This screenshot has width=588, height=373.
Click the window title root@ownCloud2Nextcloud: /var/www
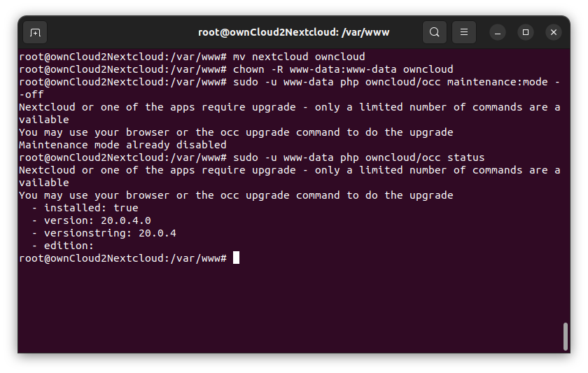coord(293,33)
